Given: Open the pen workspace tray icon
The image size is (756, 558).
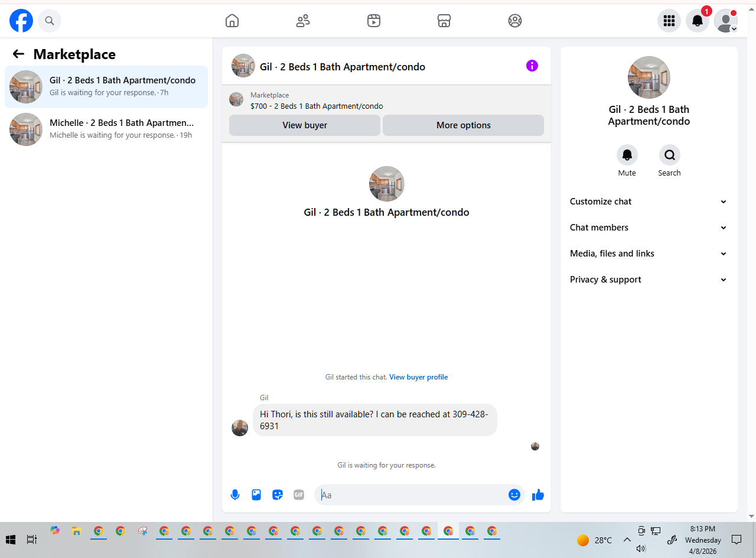Looking at the screenshot, I should (672, 540).
